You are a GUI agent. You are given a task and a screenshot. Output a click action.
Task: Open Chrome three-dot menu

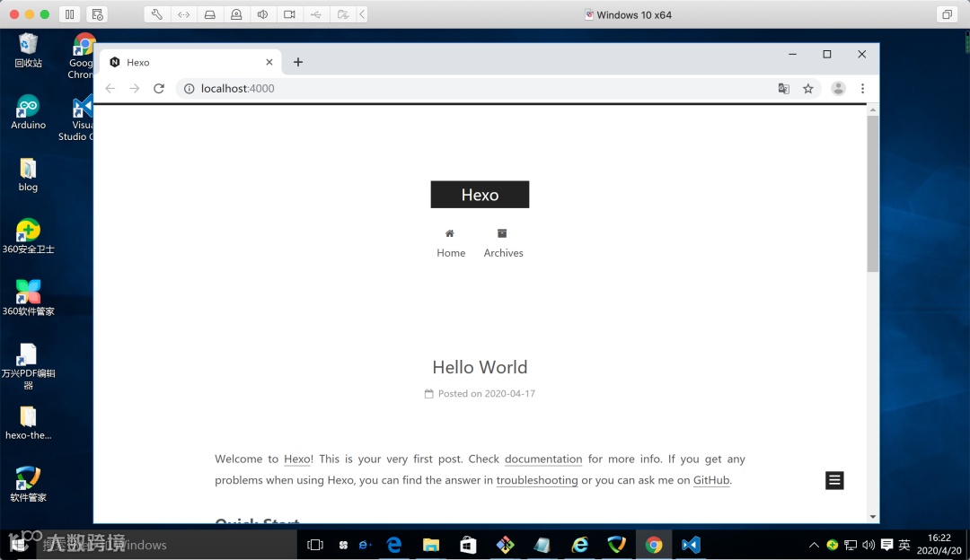click(862, 88)
